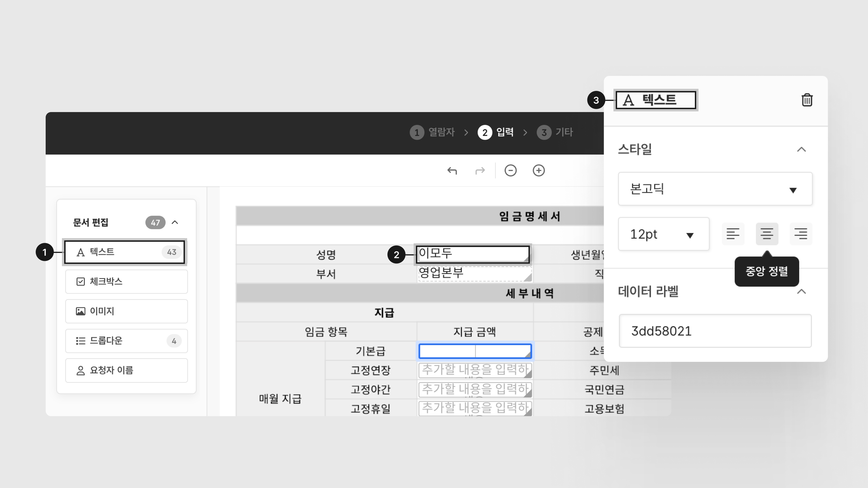The image size is (868, 488).
Task: Click the 이미지 field button
Action: point(126,311)
